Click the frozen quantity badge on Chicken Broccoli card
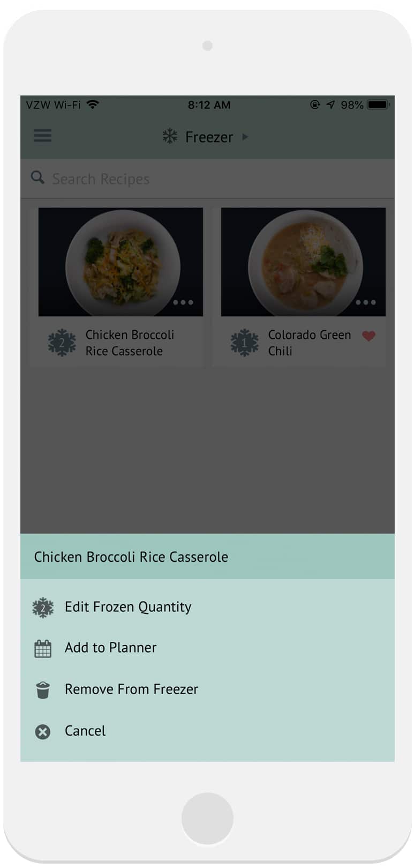 click(62, 343)
